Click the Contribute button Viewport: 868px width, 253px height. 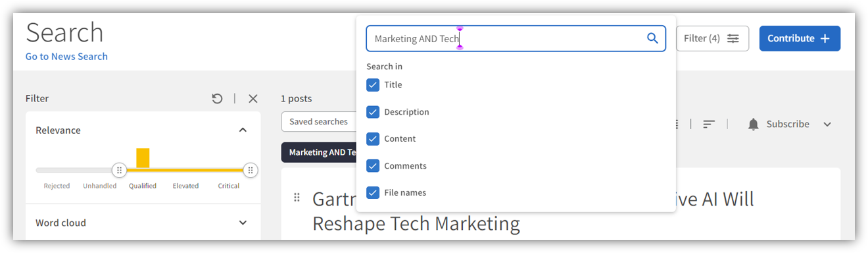pyautogui.click(x=800, y=38)
